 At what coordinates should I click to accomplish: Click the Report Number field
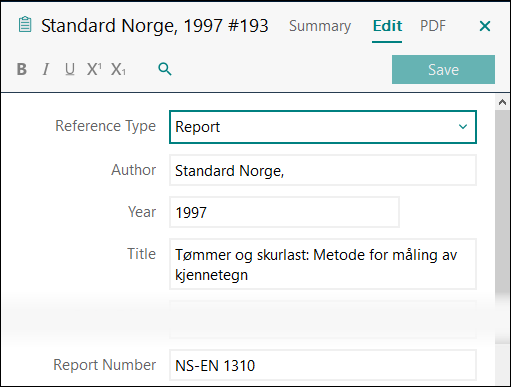pos(323,365)
